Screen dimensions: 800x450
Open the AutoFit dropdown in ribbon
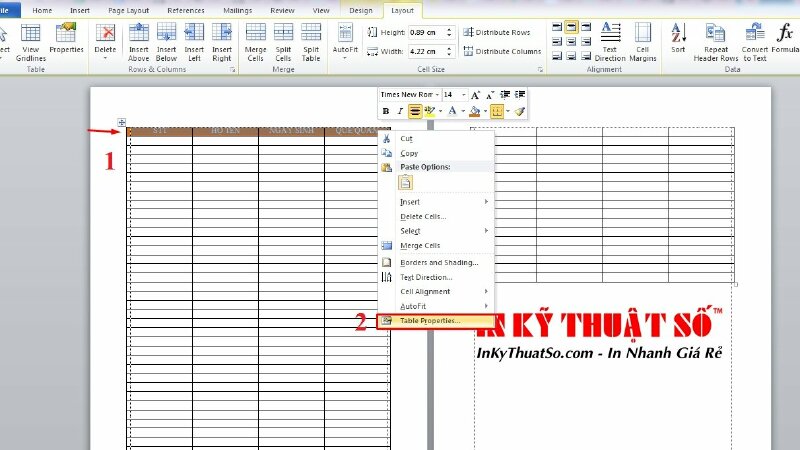click(345, 43)
